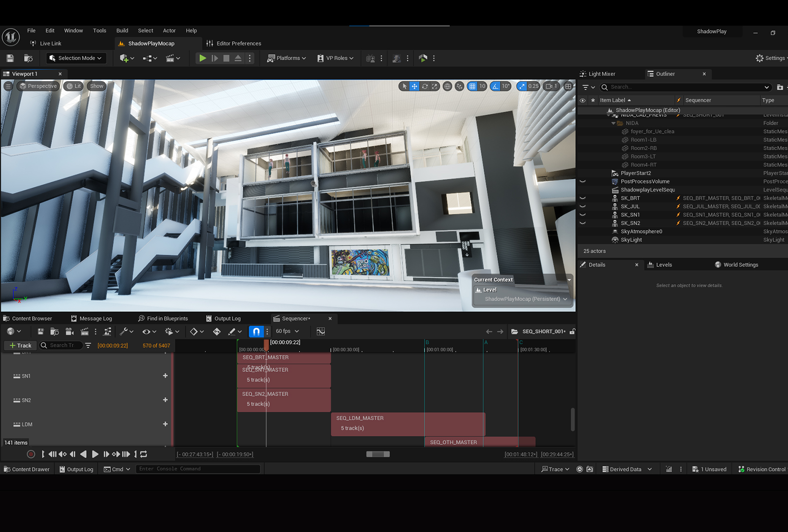Toggle grid snapping in the viewport

click(x=472, y=86)
